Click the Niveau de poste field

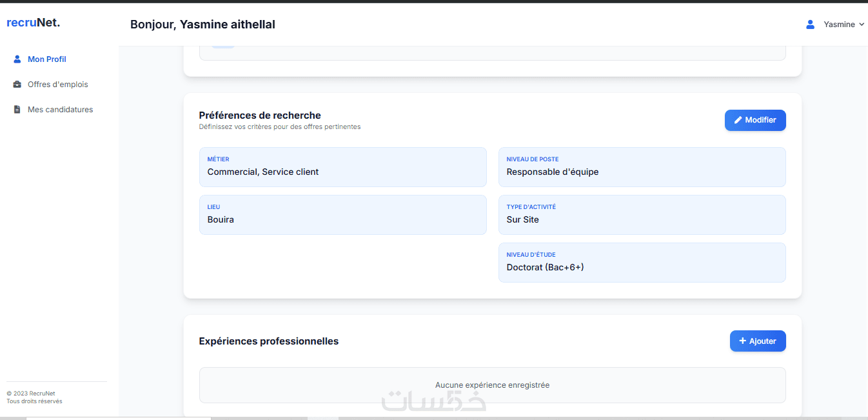coord(642,167)
